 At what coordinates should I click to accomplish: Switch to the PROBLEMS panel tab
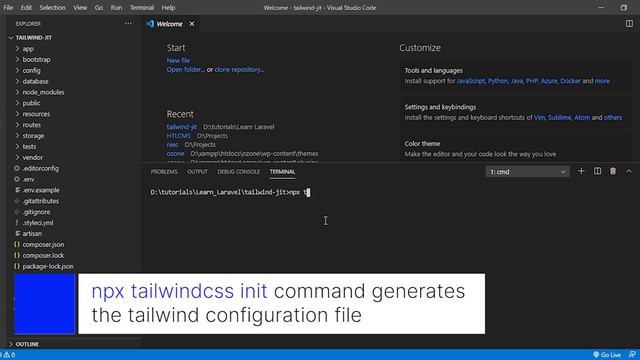pyautogui.click(x=164, y=172)
